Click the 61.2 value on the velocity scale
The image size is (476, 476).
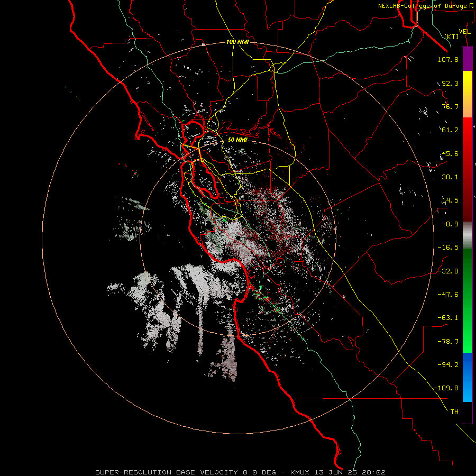pyautogui.click(x=450, y=130)
